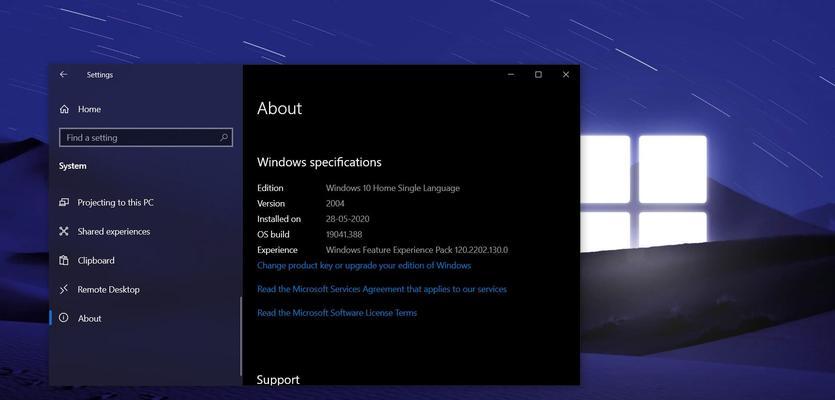The height and width of the screenshot is (400, 835).
Task: Click the Projecting to this PC icon
Action: coord(64,202)
